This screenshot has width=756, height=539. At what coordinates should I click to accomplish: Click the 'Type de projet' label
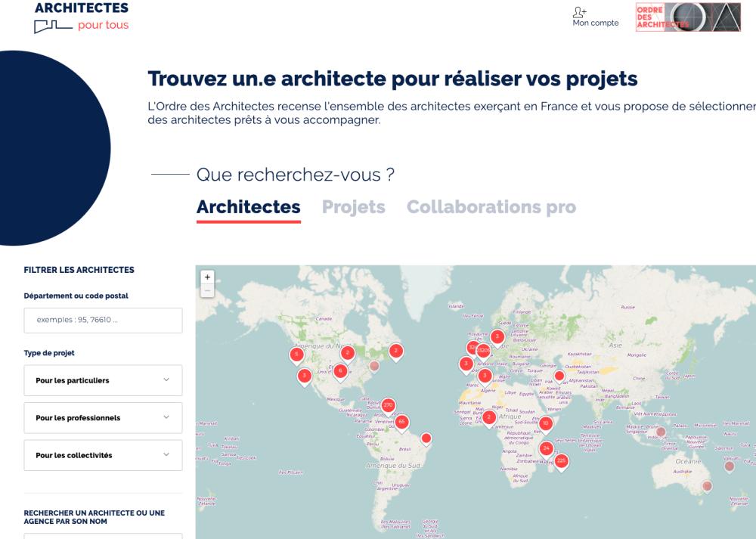pos(49,353)
